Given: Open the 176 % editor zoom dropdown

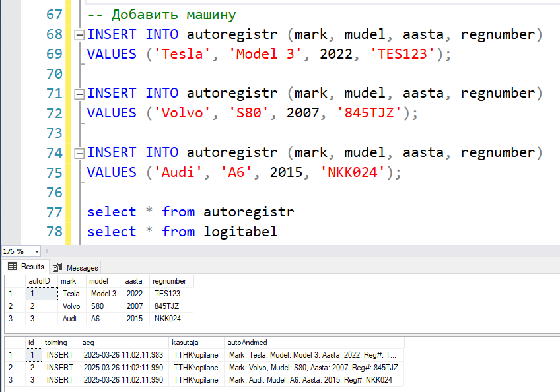Looking at the screenshot, I should [36, 251].
